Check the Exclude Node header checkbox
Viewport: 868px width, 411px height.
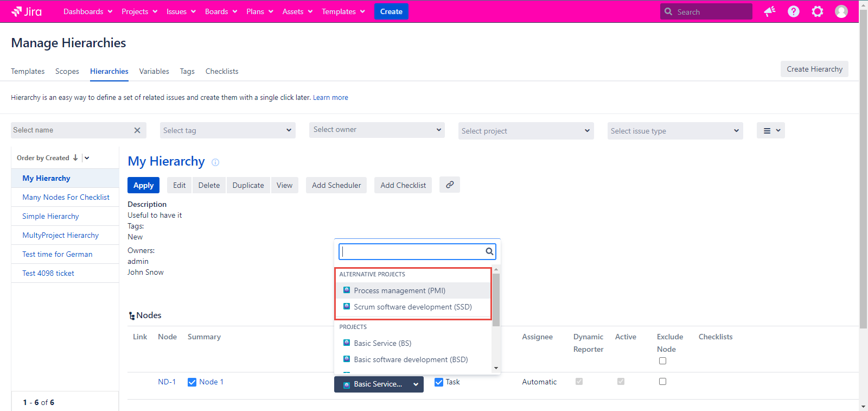click(x=662, y=361)
